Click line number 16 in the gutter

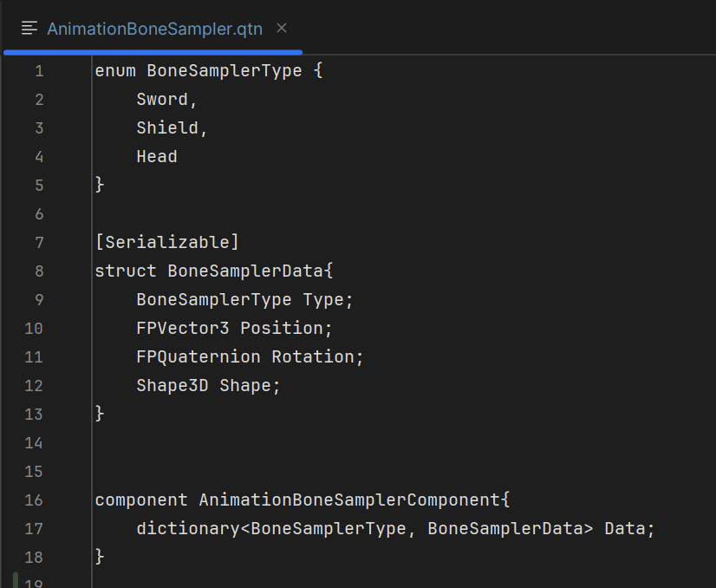[35, 500]
